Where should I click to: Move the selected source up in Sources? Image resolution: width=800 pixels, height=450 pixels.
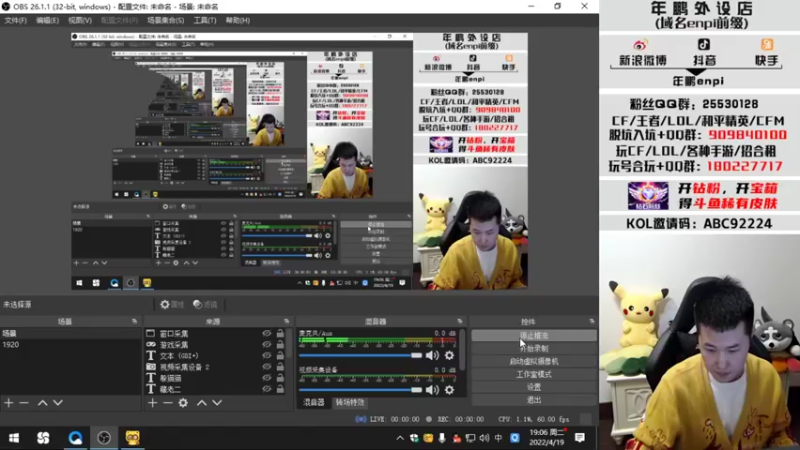click(x=202, y=403)
